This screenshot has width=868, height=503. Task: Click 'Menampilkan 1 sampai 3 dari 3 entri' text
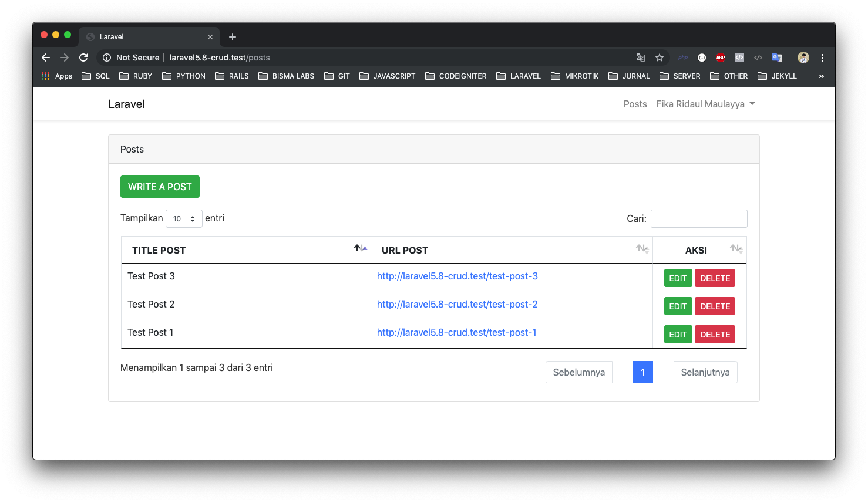tap(197, 367)
